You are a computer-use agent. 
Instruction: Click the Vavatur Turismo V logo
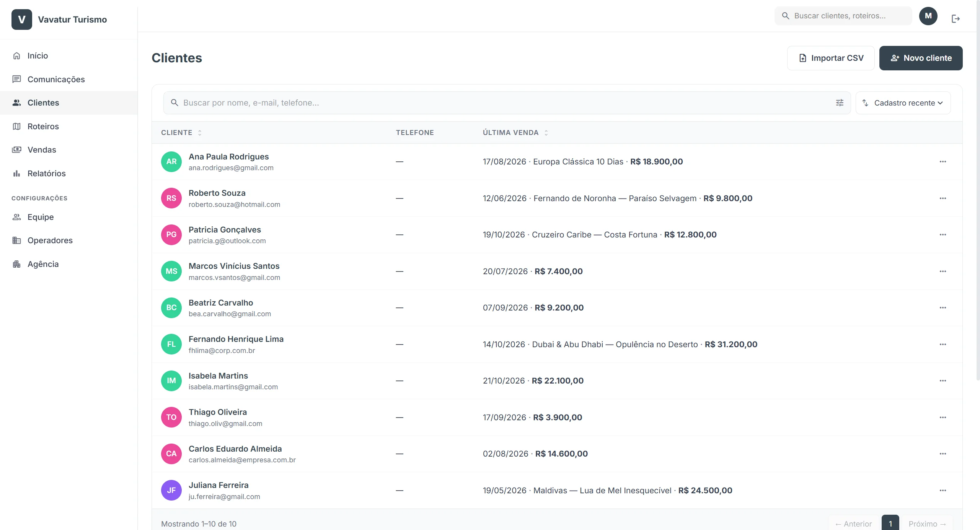(x=22, y=20)
